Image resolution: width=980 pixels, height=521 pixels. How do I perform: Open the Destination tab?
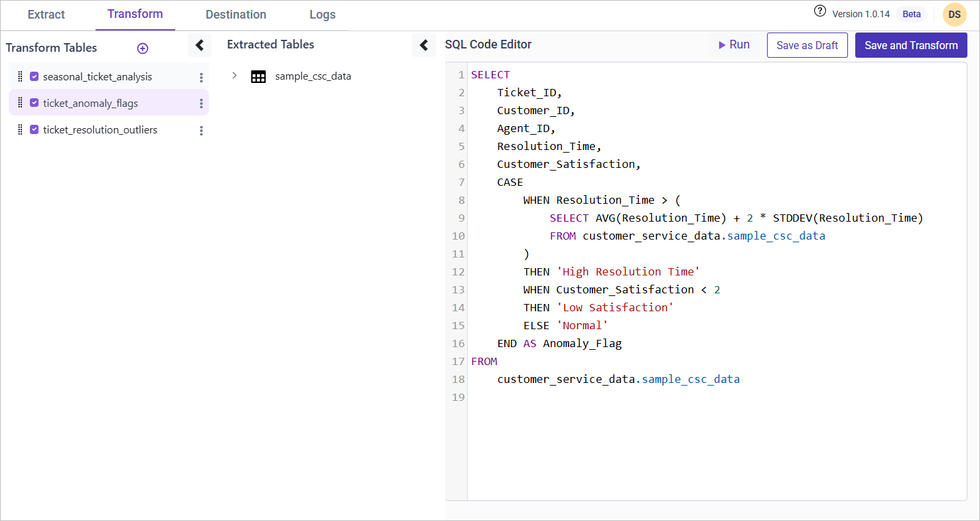click(x=236, y=15)
